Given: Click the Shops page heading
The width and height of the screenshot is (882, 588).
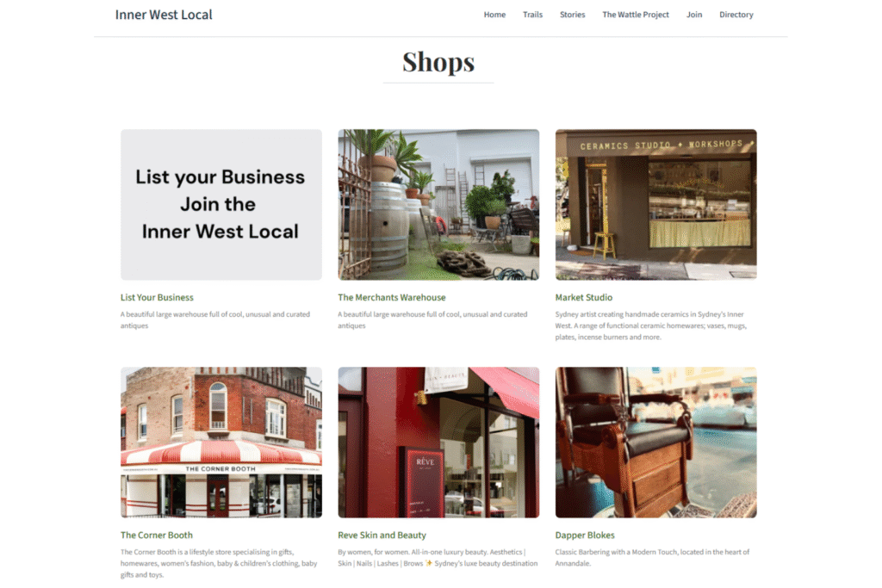Looking at the screenshot, I should coord(438,62).
